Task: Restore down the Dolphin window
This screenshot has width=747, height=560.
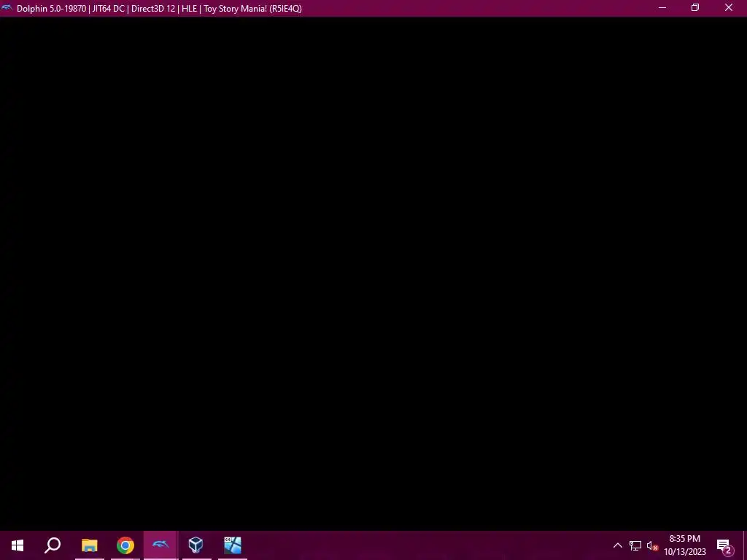Action: [x=695, y=8]
